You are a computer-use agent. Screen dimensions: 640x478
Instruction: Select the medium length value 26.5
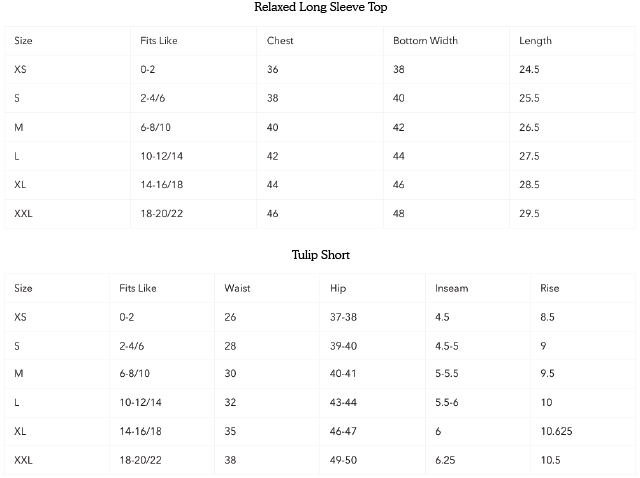(529, 128)
